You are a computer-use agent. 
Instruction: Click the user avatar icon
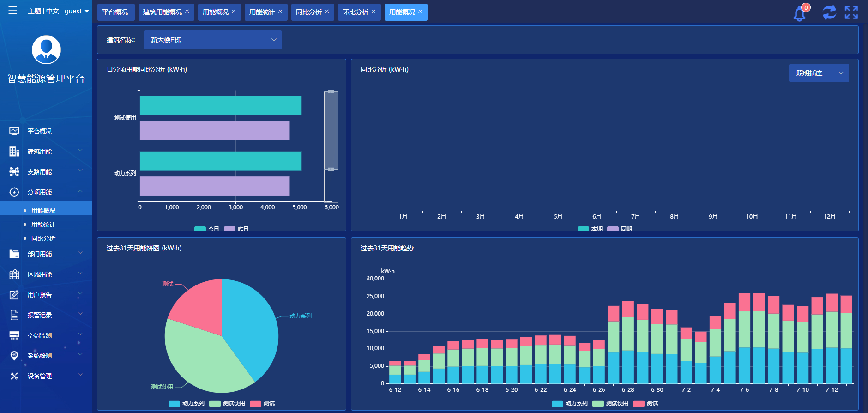click(46, 50)
